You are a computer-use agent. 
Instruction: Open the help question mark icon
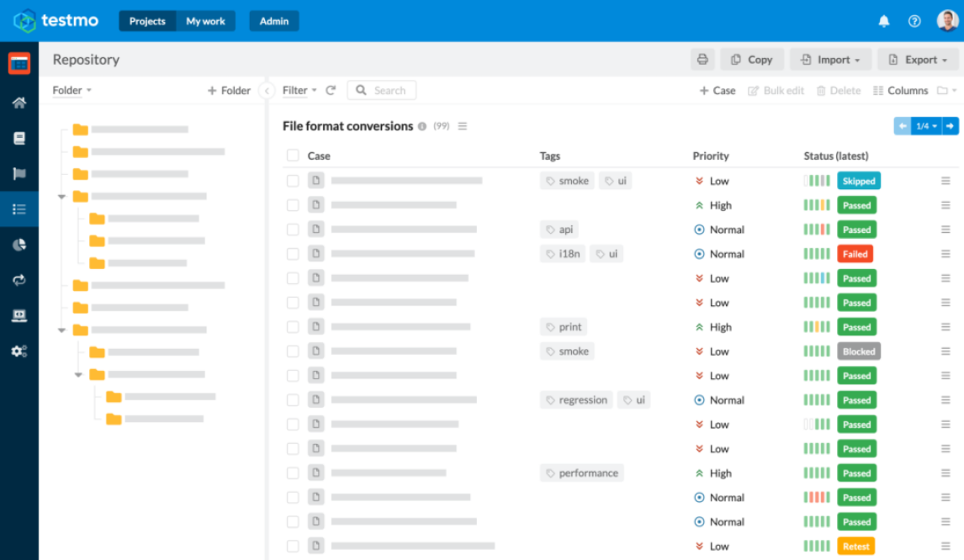[914, 21]
